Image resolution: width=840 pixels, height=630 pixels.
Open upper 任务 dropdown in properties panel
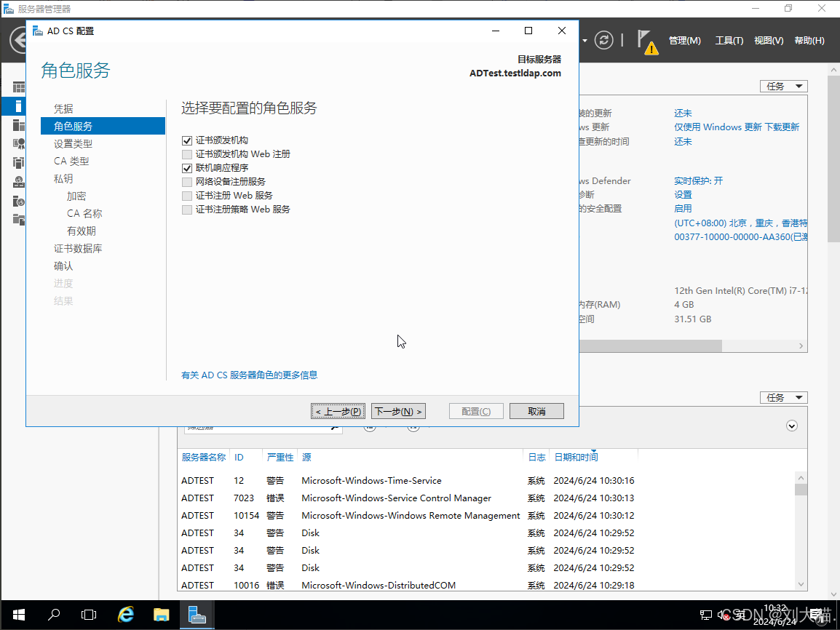coord(784,86)
